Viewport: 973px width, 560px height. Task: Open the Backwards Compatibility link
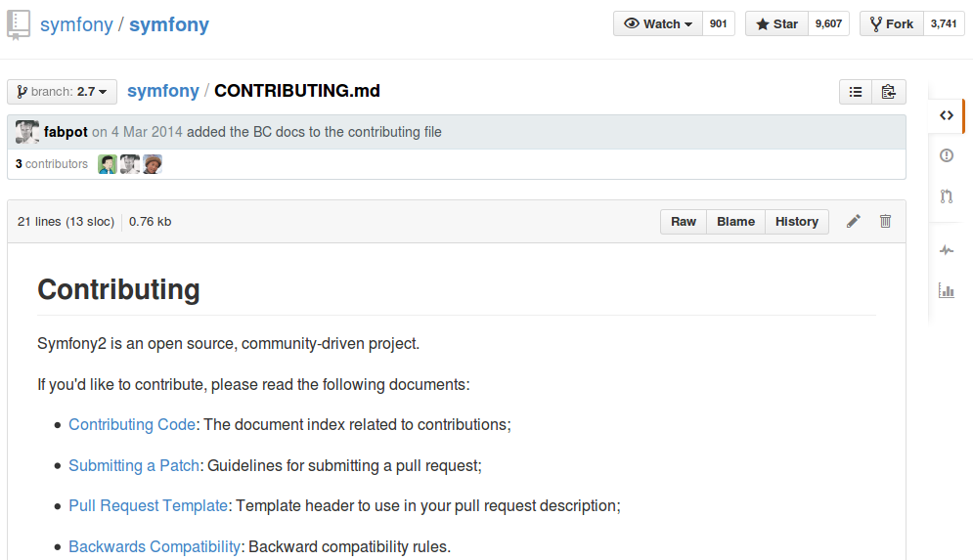[x=155, y=547]
